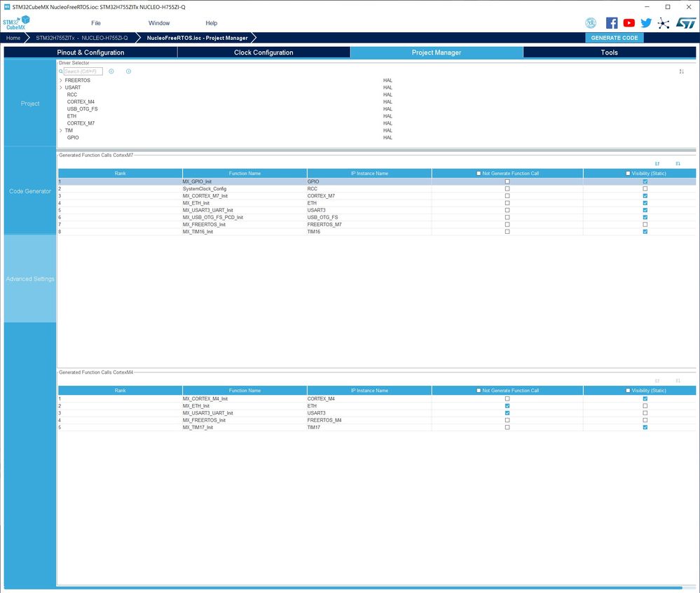700x593 pixels.
Task: Click the sort icon in Driver Selector
Action: (x=681, y=71)
